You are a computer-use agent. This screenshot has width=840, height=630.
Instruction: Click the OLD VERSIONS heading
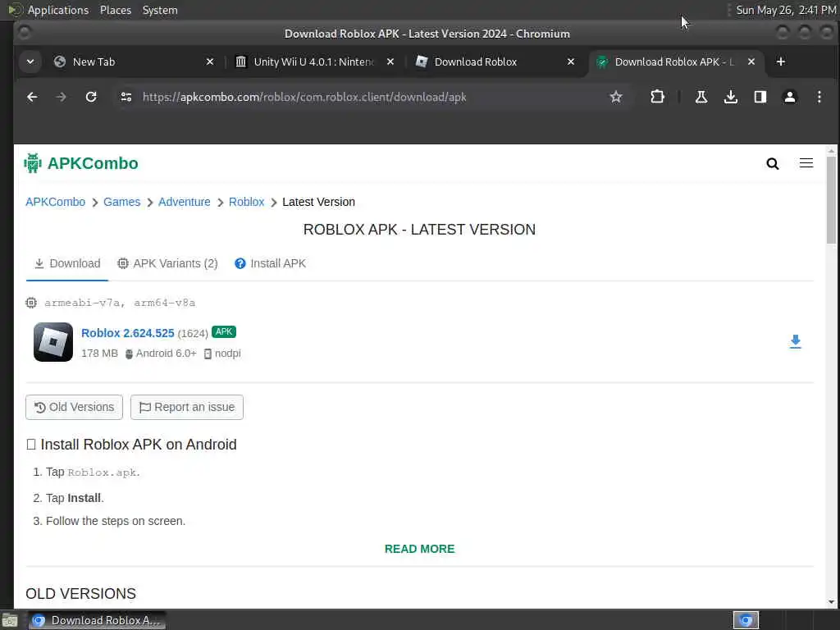point(81,594)
